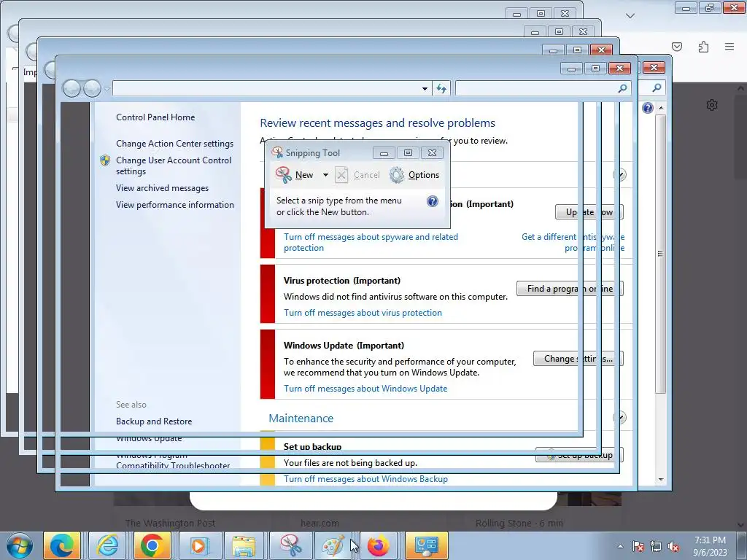747x560 pixels.
Task: Open Firefox hamburger application menu
Action: pyautogui.click(x=729, y=47)
